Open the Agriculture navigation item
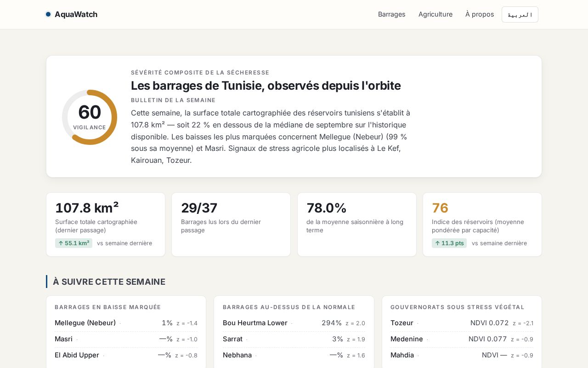The height and width of the screenshot is (368, 588). pyautogui.click(x=435, y=14)
